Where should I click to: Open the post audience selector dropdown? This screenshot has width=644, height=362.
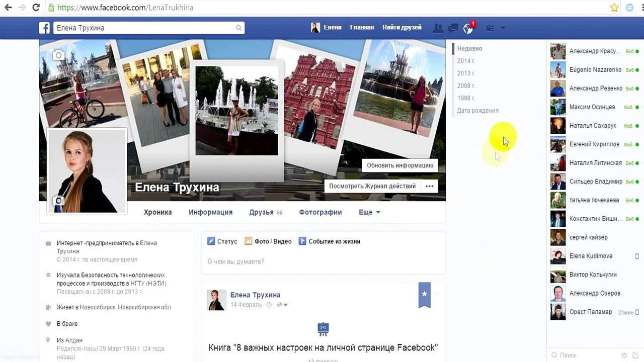point(282,305)
